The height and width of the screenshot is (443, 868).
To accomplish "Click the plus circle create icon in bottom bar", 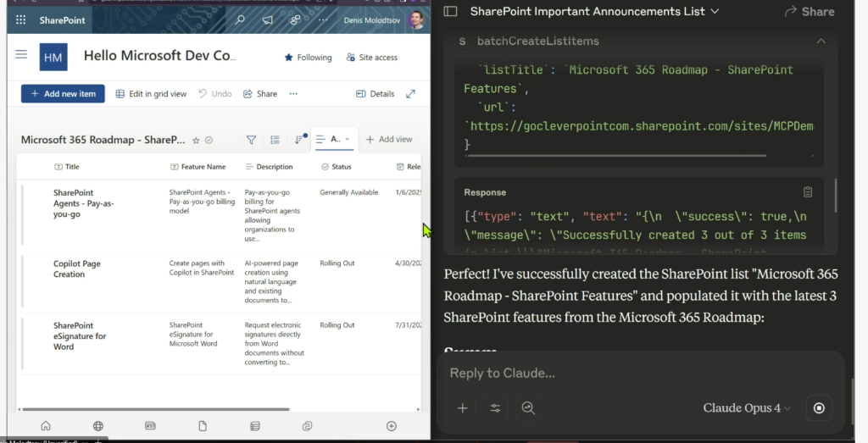I will 392,425.
